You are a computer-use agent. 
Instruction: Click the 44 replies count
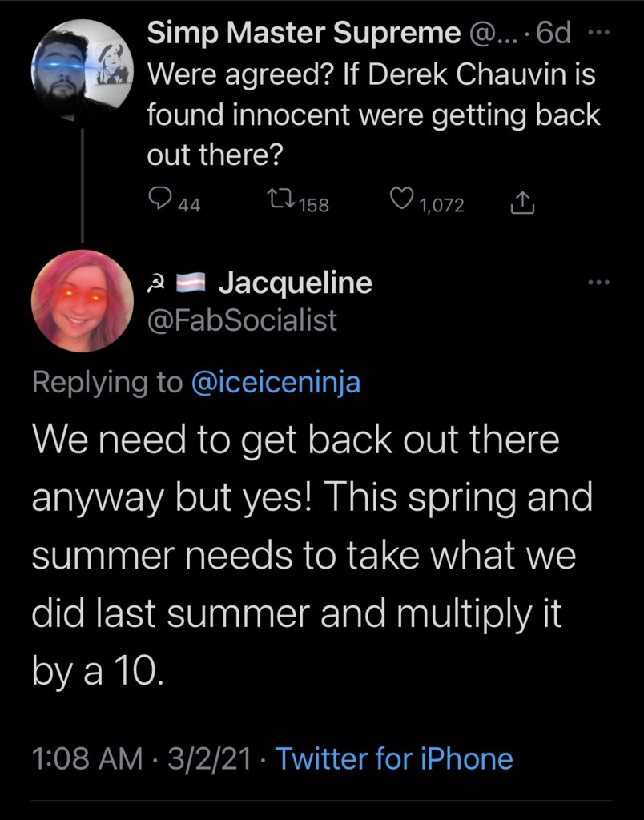click(x=188, y=205)
